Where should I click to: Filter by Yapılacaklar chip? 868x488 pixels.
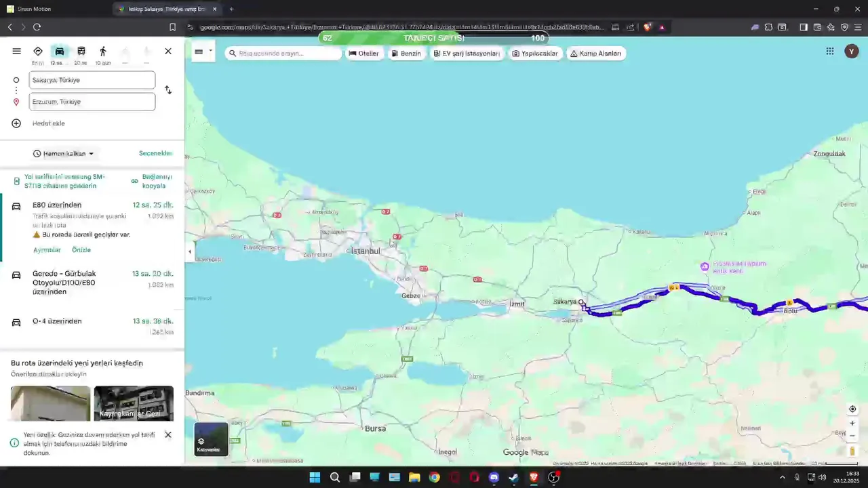[x=535, y=54]
